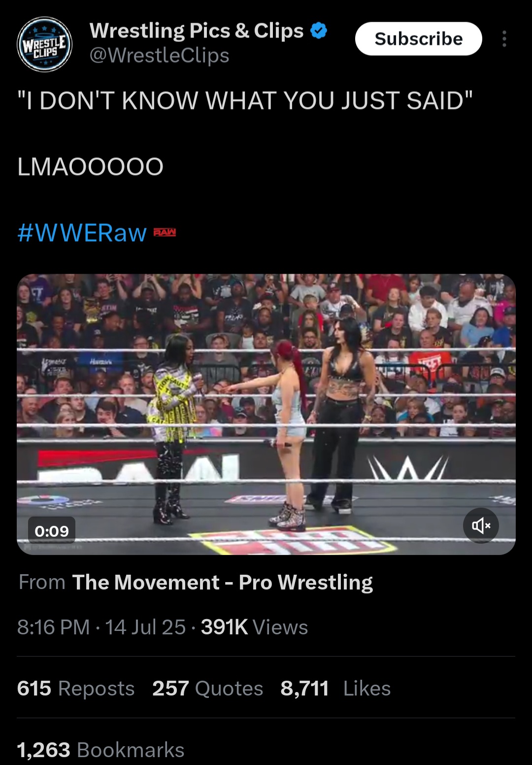Screen dimensions: 532x765
Task: View the 257 Quotes list
Action: point(208,688)
